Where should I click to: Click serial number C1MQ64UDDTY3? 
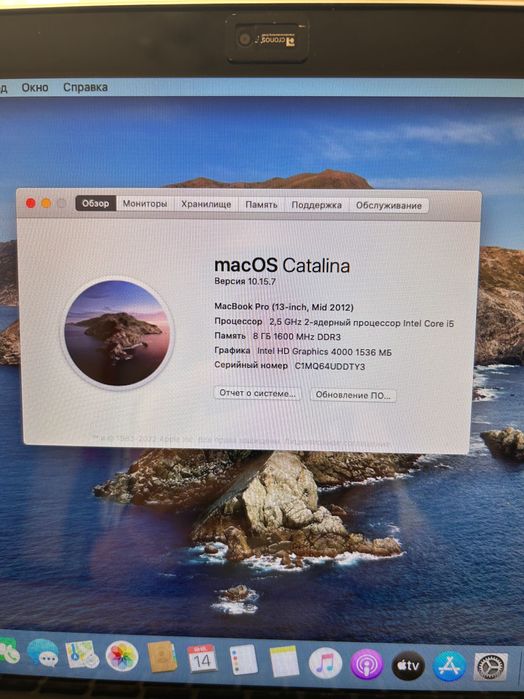coord(330,366)
